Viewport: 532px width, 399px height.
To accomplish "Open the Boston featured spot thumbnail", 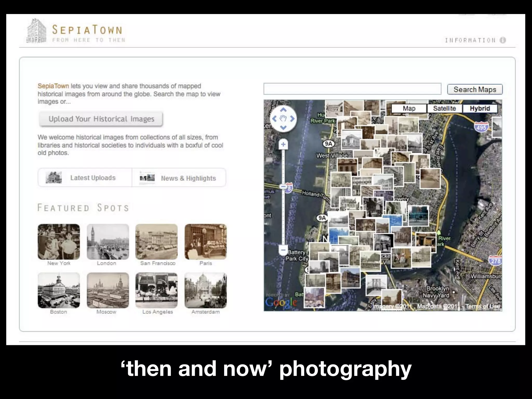I will [x=59, y=290].
